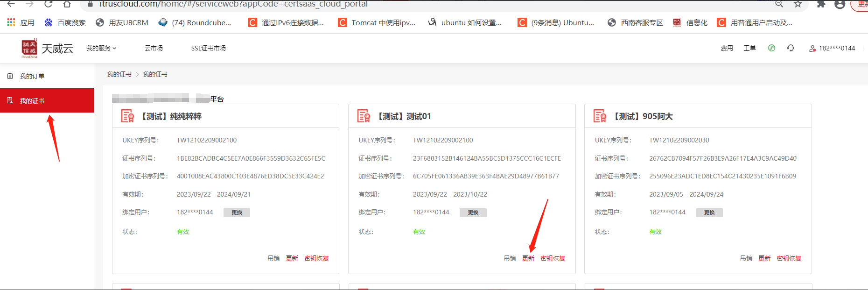
Task: Open browser extensions puzzle icon
Action: coord(821,4)
